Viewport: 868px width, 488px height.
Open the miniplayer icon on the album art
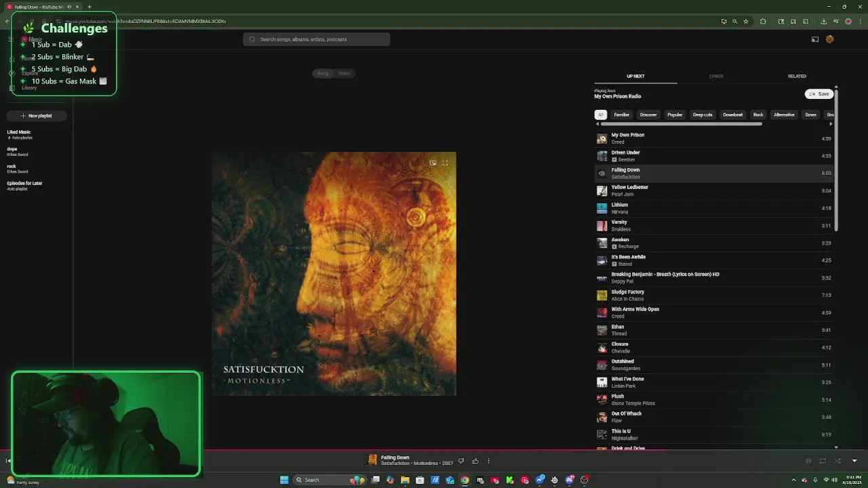[x=433, y=163]
